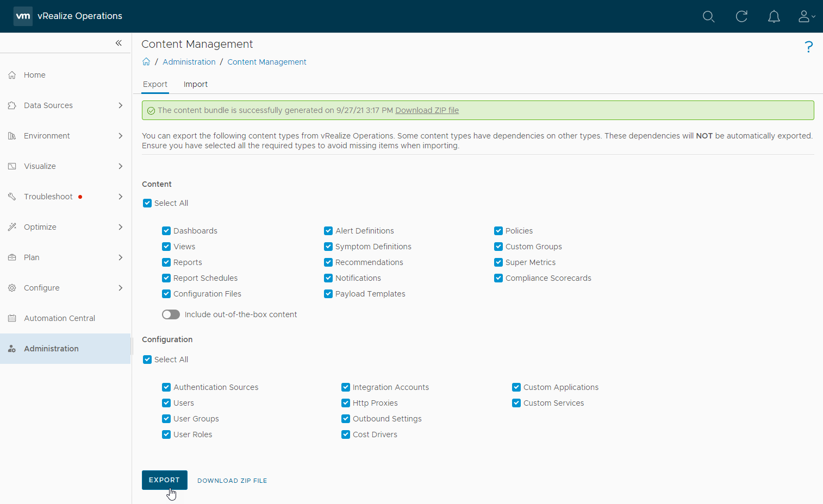This screenshot has width=823, height=504.
Task: Expand the Configure menu
Action: point(121,288)
